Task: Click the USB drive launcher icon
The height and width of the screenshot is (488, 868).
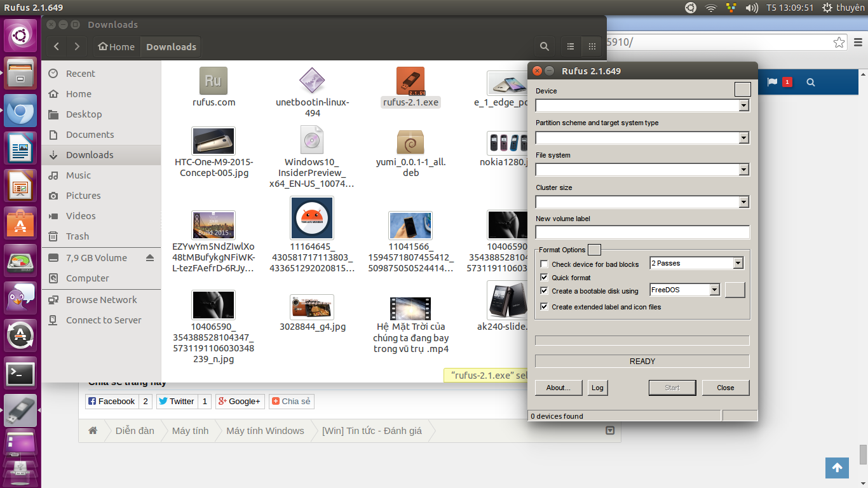Action: (x=21, y=410)
